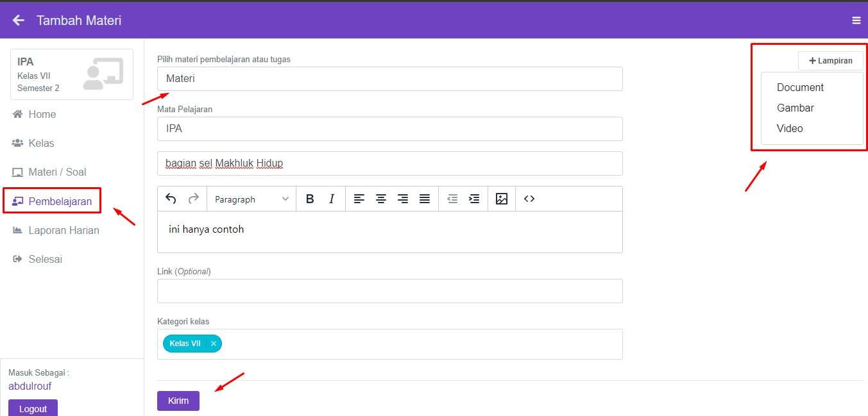
Task: Click the back arrow in header
Action: point(19,21)
